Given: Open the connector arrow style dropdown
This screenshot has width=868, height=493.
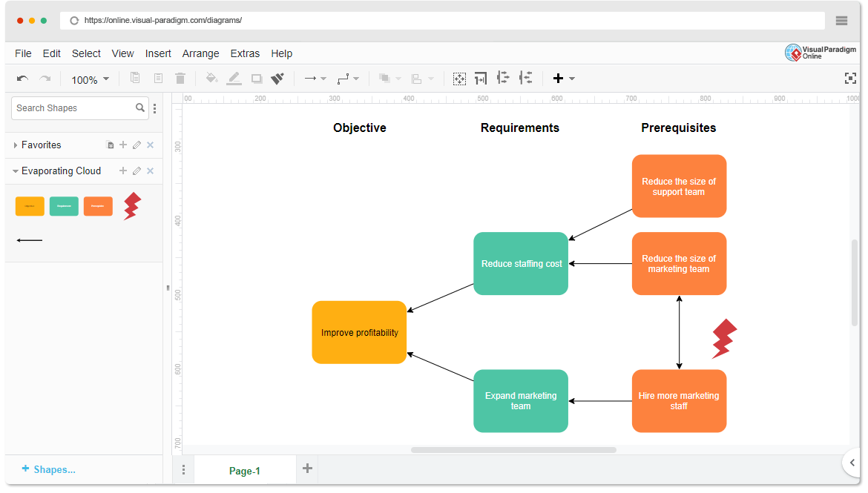Looking at the screenshot, I should click(x=315, y=79).
